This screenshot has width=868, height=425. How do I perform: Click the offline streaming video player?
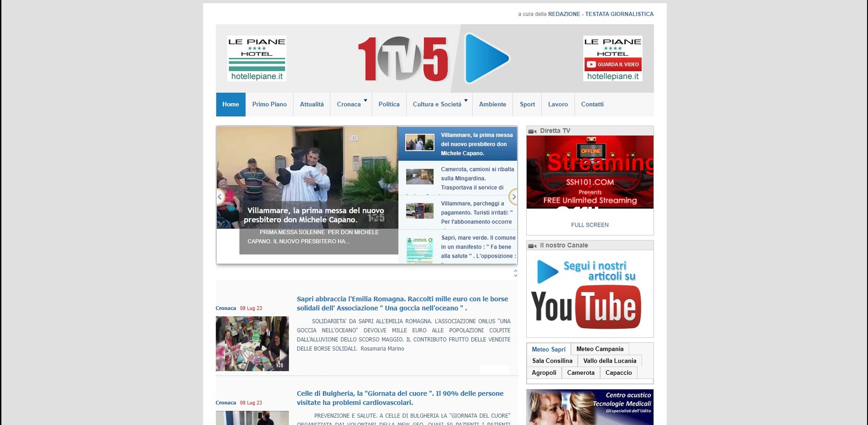tap(590, 172)
